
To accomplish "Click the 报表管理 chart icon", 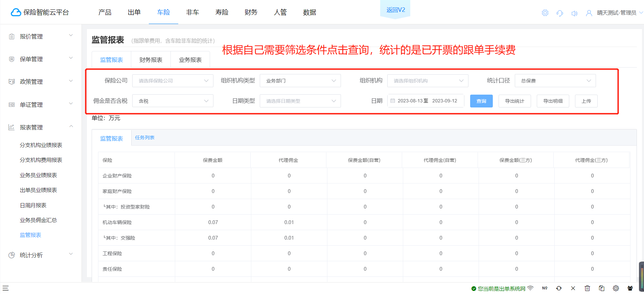I will (11, 127).
